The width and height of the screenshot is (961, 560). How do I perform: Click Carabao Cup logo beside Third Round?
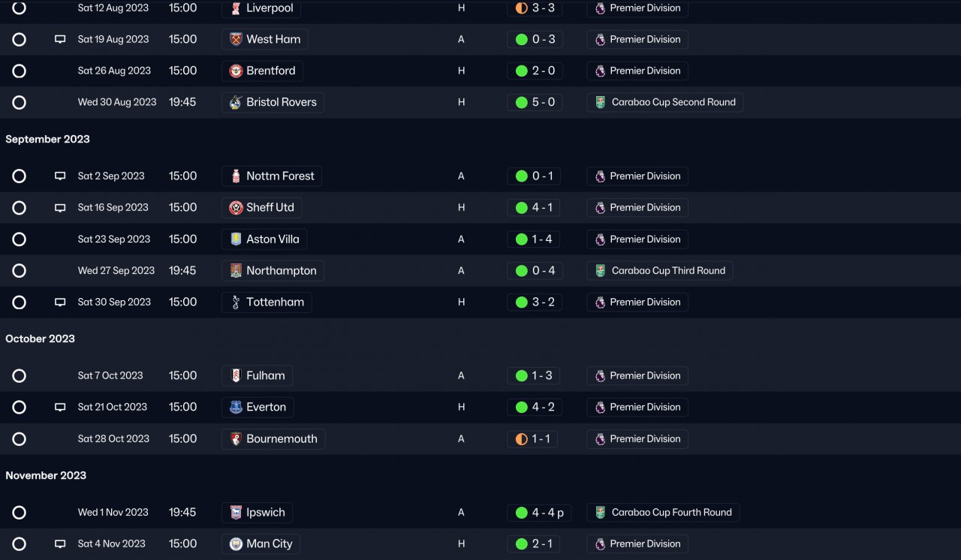600,271
